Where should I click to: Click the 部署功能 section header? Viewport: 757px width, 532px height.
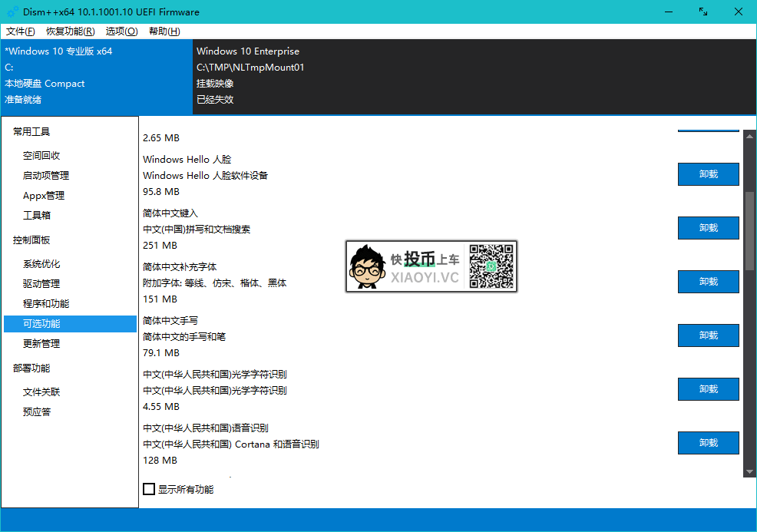tap(31, 368)
